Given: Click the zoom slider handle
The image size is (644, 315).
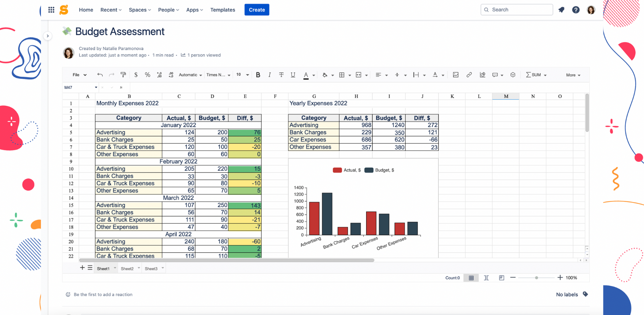Looking at the screenshot, I should click(x=537, y=278).
